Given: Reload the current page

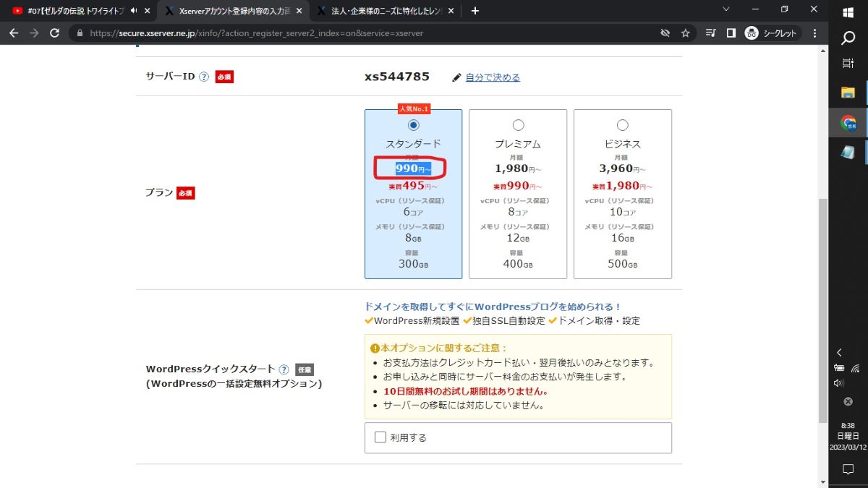Looking at the screenshot, I should [54, 33].
